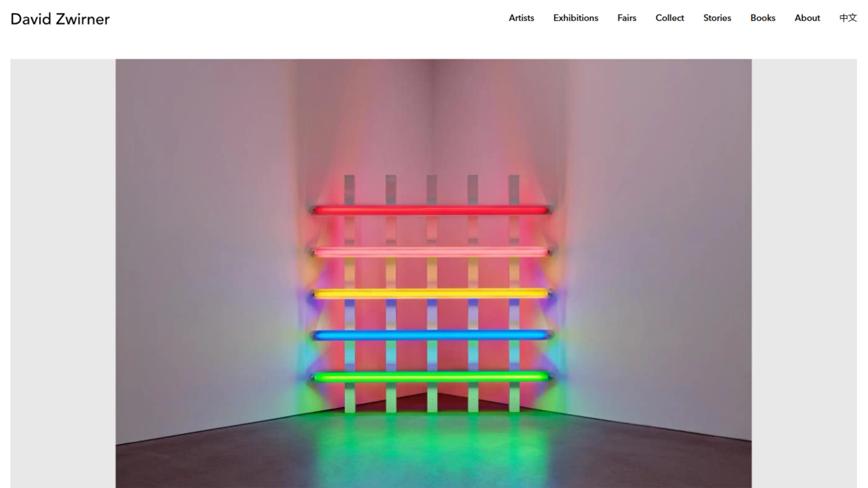The width and height of the screenshot is (868, 488).
Task: Click the yellow fluorescent tube in artwork
Action: coord(431,294)
